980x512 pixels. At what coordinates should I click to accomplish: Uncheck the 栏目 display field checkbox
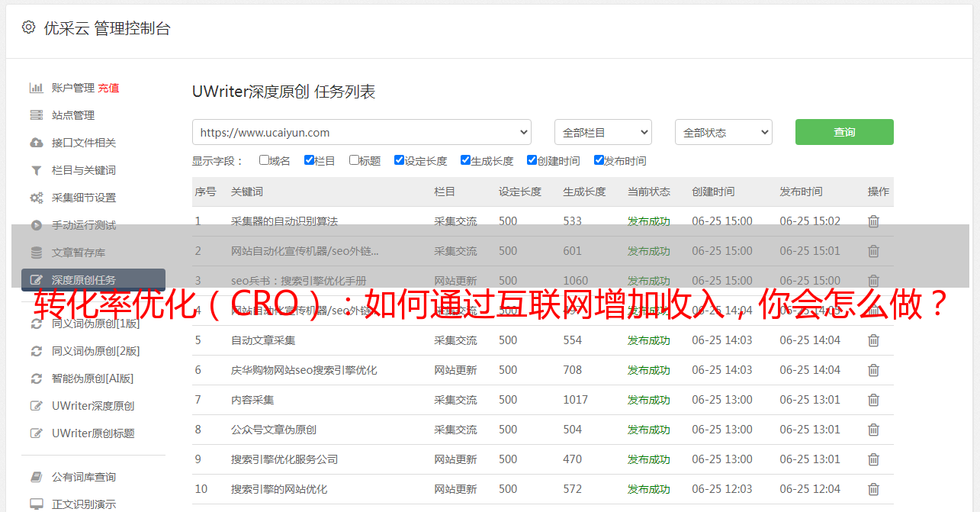pos(309,160)
